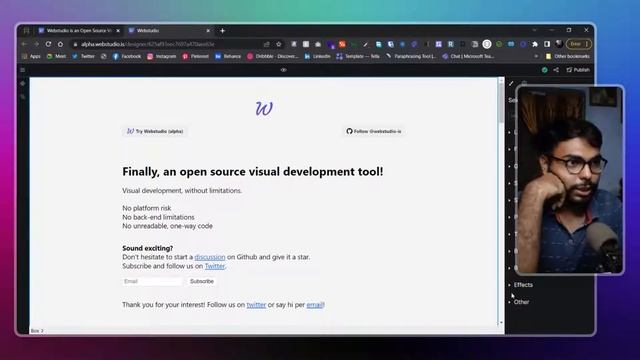
Task: Open the Twitter link after follow us on
Action: [x=215, y=266]
